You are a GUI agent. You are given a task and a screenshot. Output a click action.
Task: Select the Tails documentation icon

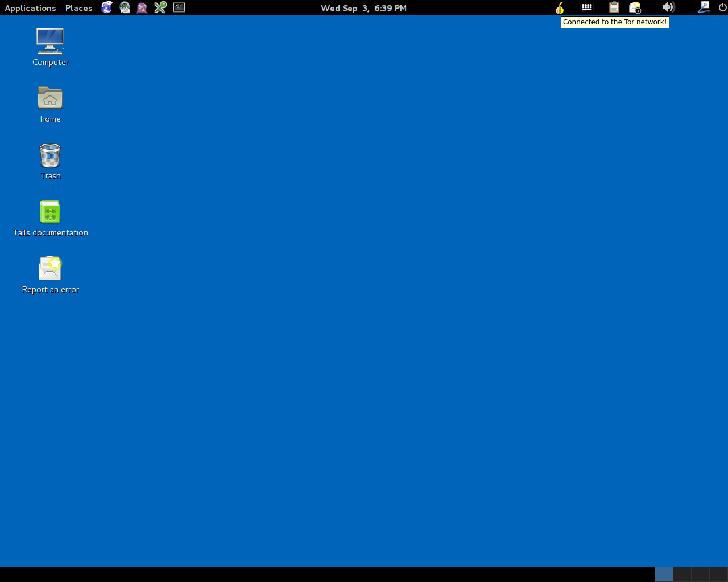click(x=50, y=218)
